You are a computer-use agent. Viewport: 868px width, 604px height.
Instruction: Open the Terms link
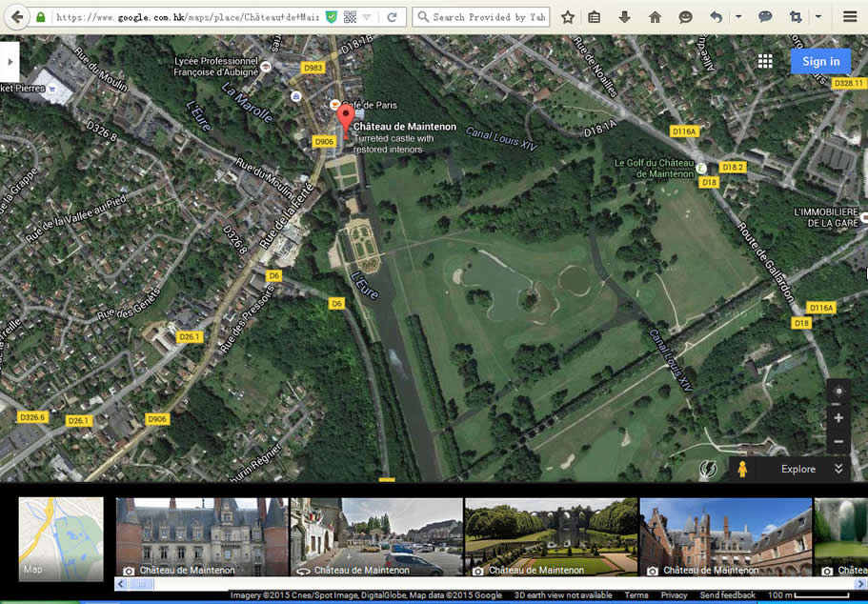tap(636, 595)
